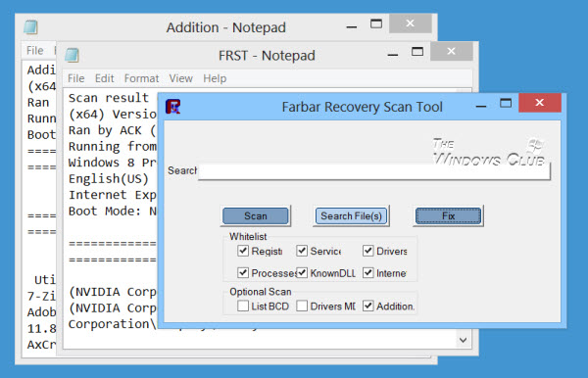Focus the Search text field

(374, 171)
